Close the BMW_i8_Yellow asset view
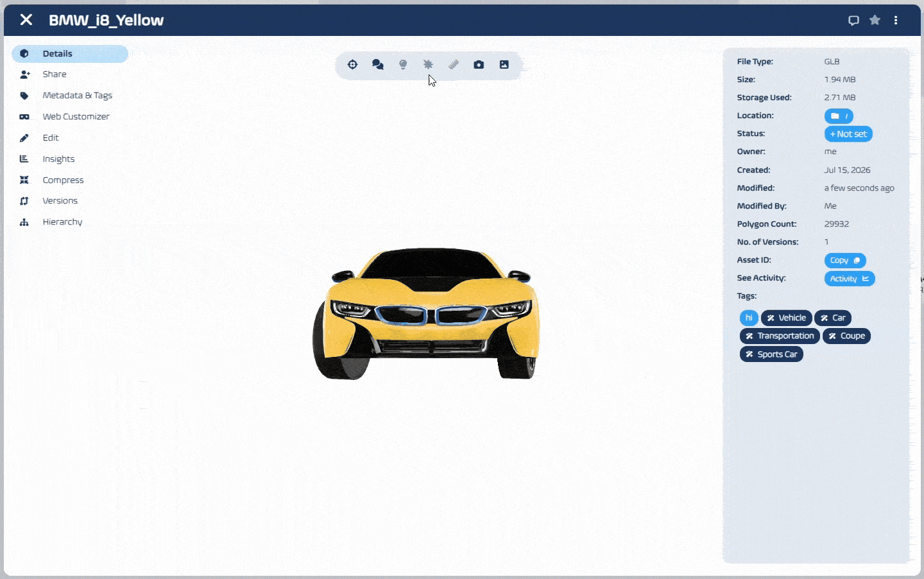This screenshot has width=924, height=579. (26, 20)
